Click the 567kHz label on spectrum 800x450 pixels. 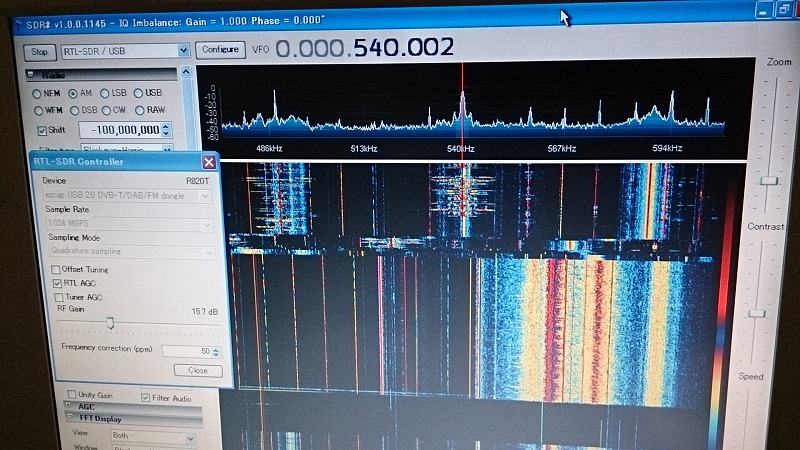(562, 148)
